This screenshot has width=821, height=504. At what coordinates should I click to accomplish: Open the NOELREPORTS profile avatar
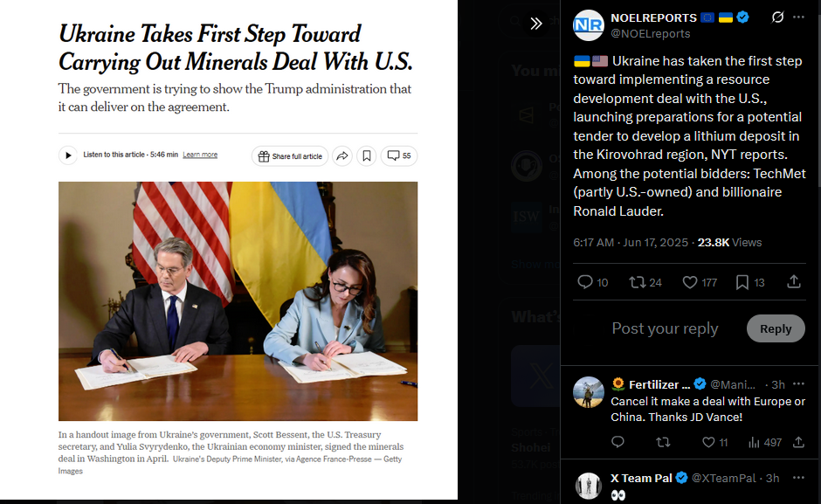click(x=589, y=25)
